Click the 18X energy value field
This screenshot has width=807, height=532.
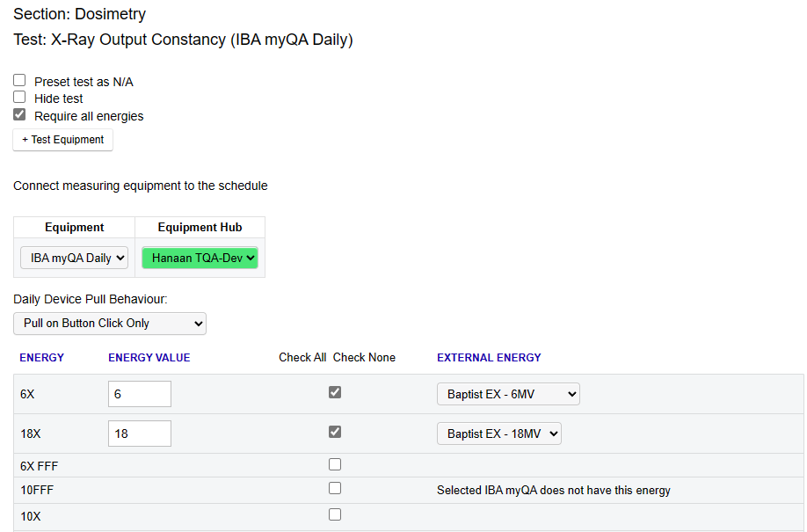(140, 434)
